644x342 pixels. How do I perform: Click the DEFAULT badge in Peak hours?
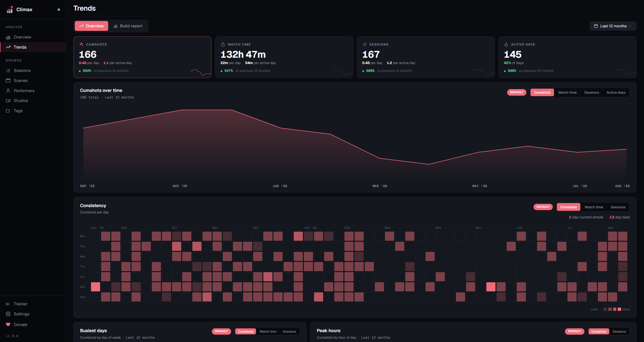click(x=574, y=331)
